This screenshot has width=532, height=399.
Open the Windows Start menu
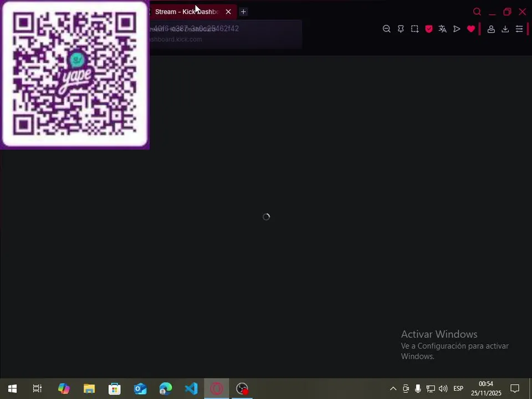[x=13, y=388]
